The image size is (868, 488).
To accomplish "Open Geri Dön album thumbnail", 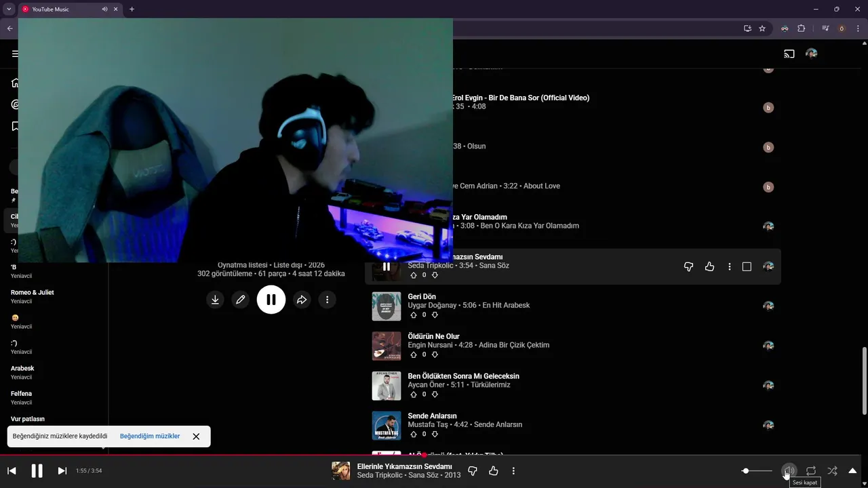I will (387, 306).
